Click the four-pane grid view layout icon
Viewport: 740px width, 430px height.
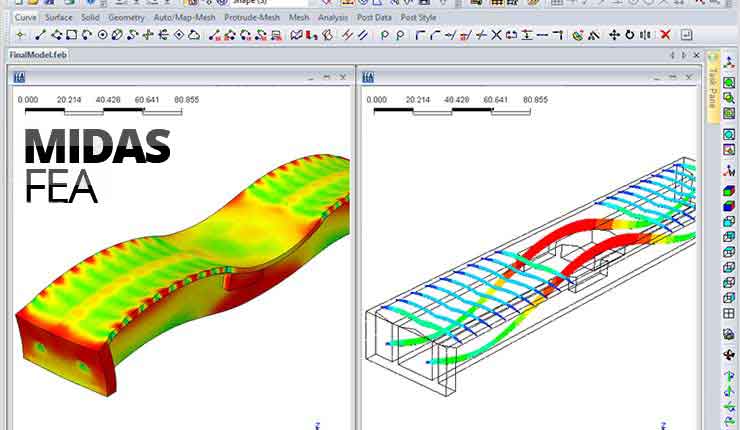[729, 314]
